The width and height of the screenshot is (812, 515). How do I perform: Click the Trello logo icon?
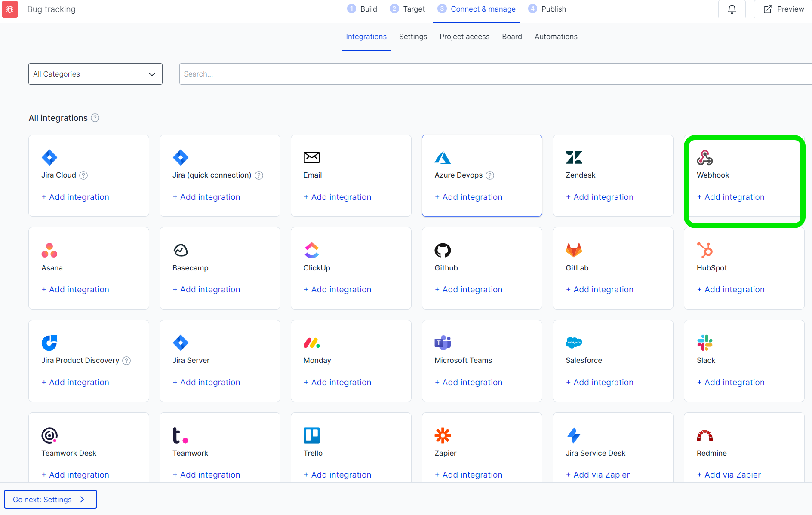[312, 435]
